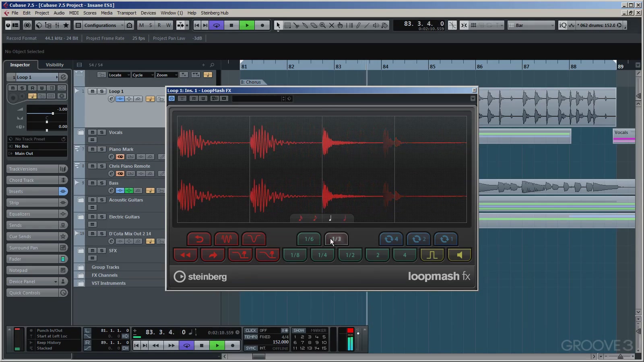
Task: Click the LoopMash tapestop curve button
Action: 254,239
